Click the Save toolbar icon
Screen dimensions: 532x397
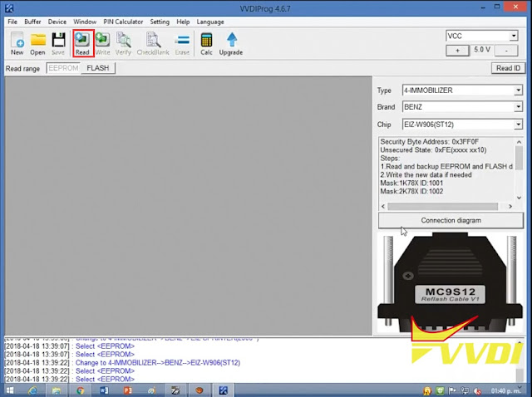pos(58,43)
